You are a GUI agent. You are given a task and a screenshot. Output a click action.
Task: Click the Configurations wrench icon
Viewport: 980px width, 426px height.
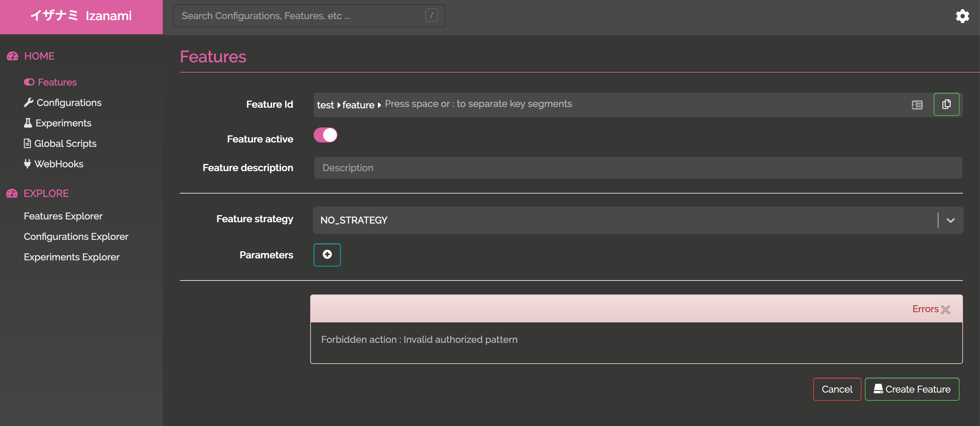pyautogui.click(x=29, y=102)
